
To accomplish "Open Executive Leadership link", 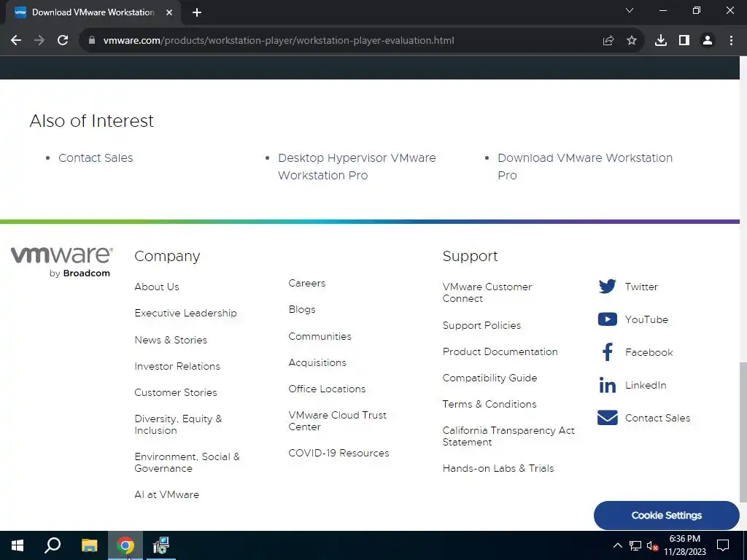I will 185,313.
